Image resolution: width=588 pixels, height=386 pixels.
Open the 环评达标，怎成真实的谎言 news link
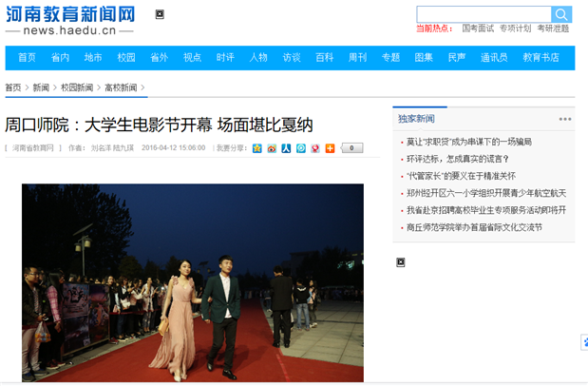[458, 159]
